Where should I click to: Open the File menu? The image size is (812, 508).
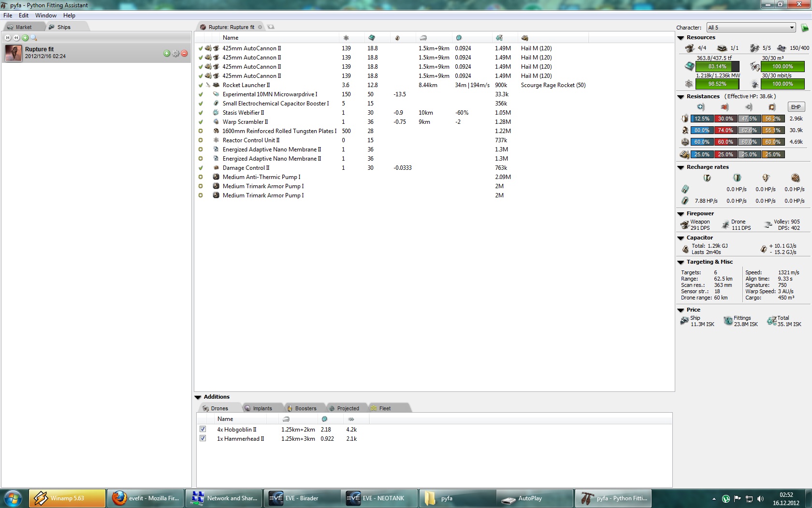tap(8, 15)
